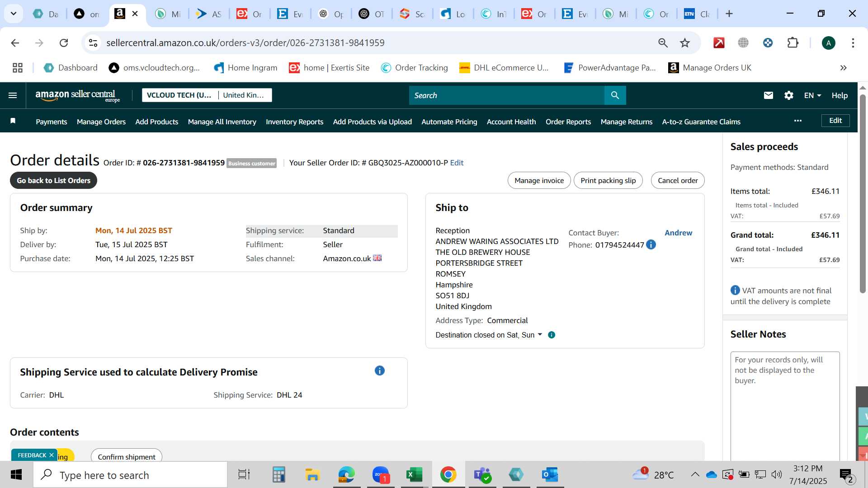Open the settings gear icon

788,95
